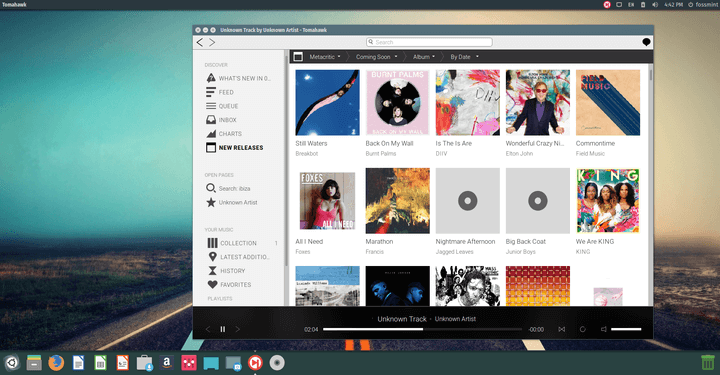Click Unknown Artist in the player bar
720x375 pixels.
tap(455, 319)
